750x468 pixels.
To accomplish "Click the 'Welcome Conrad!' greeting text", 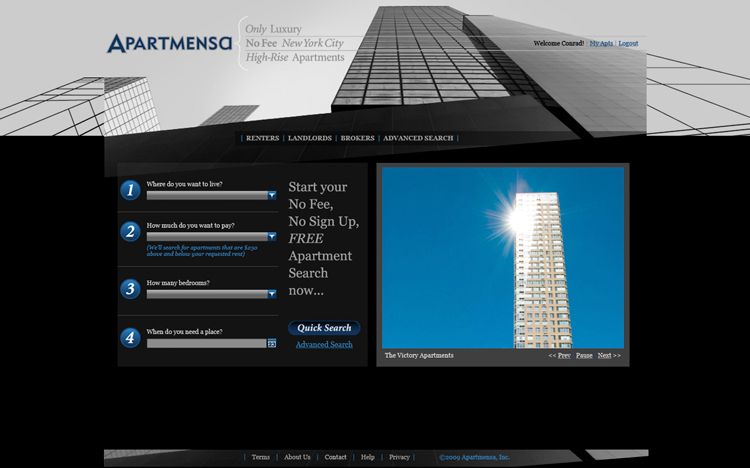I will point(559,43).
